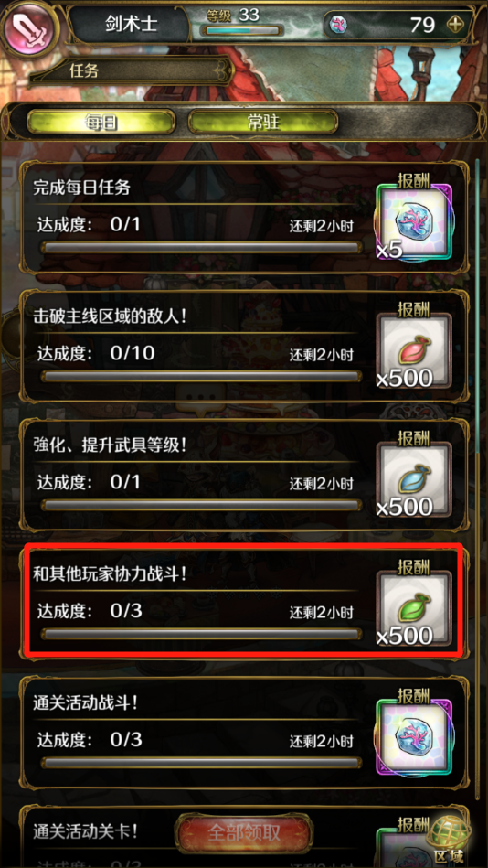Tap coral gem reward for 通关活动战斗

(x=414, y=737)
